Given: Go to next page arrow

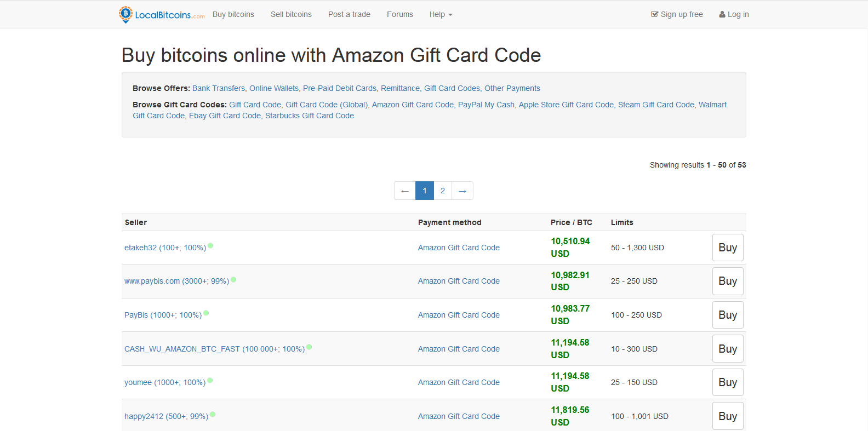Looking at the screenshot, I should [462, 191].
